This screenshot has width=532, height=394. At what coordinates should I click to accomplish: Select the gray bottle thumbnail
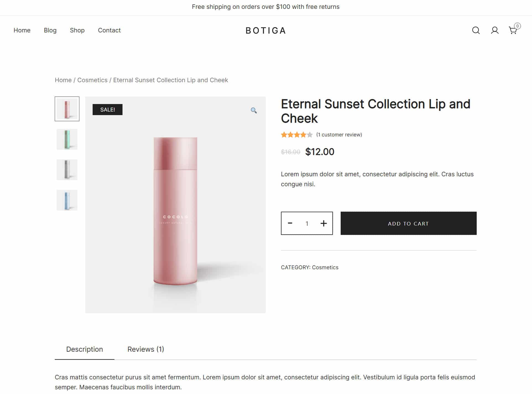coord(67,170)
